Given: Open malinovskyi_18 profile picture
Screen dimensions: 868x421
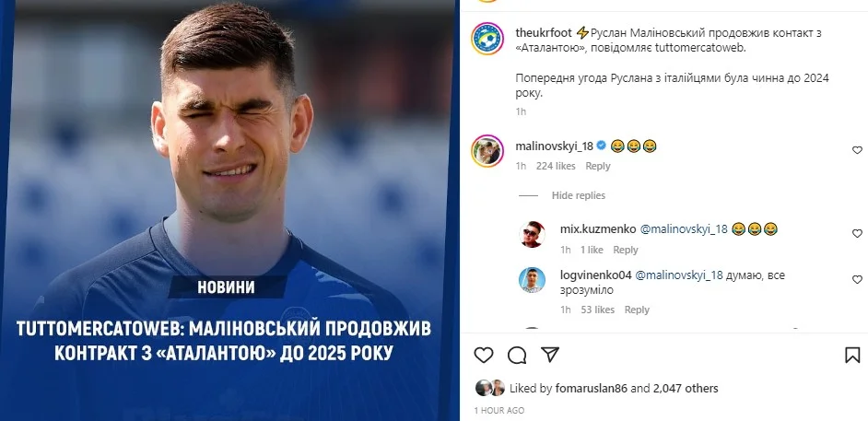Looking at the screenshot, I should coord(487,151).
